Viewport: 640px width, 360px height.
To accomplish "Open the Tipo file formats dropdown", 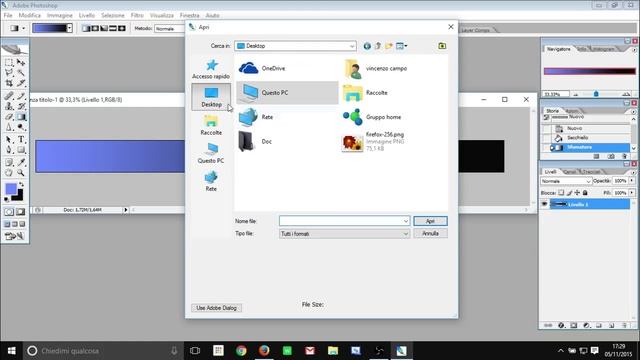I will [x=344, y=233].
